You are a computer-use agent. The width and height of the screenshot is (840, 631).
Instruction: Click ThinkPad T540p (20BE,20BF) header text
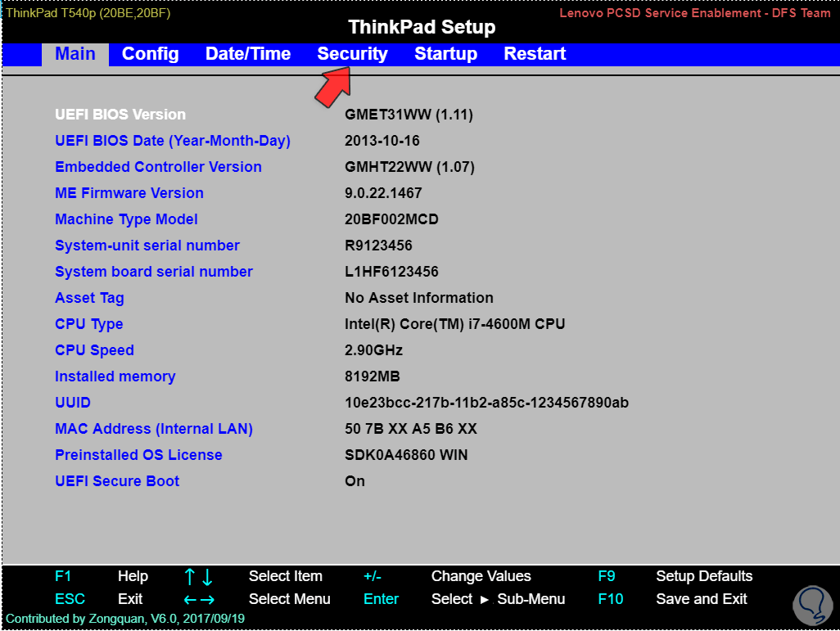click(x=88, y=13)
